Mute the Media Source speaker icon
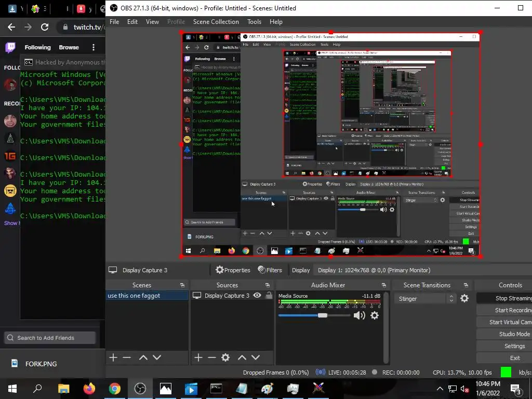Viewport: 532px width, 399px height. (x=360, y=315)
